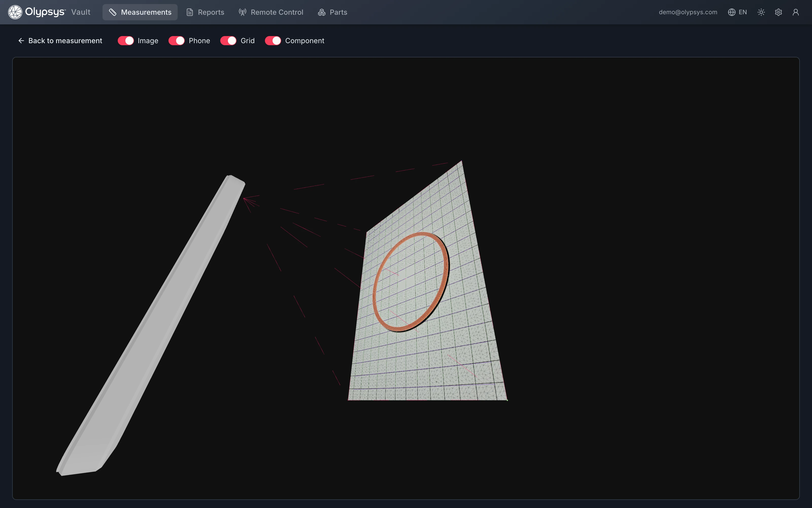
Task: Hide the Component via its switch
Action: click(273, 41)
